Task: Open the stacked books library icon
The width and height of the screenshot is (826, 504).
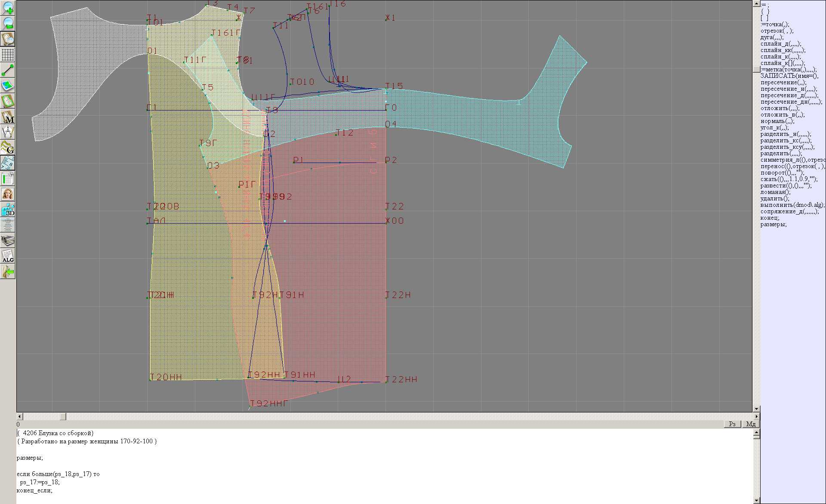Action: (x=8, y=240)
